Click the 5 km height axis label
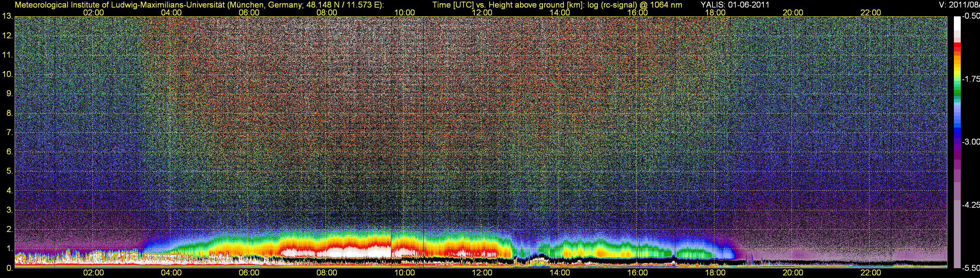Viewport: 980px width, 278px height. pyautogui.click(x=9, y=171)
